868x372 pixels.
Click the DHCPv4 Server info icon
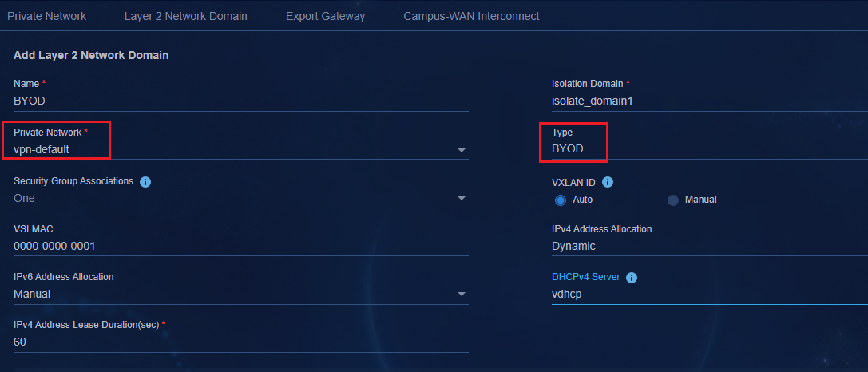(632, 278)
